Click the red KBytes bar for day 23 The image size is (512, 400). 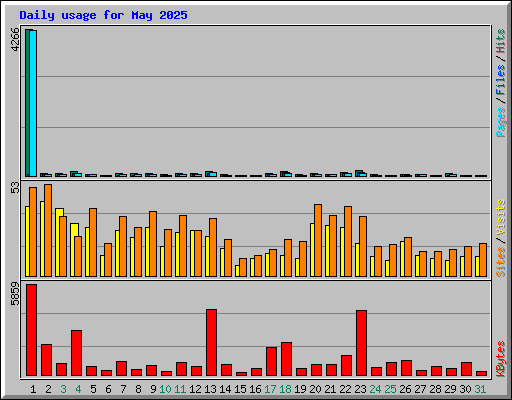(361, 343)
